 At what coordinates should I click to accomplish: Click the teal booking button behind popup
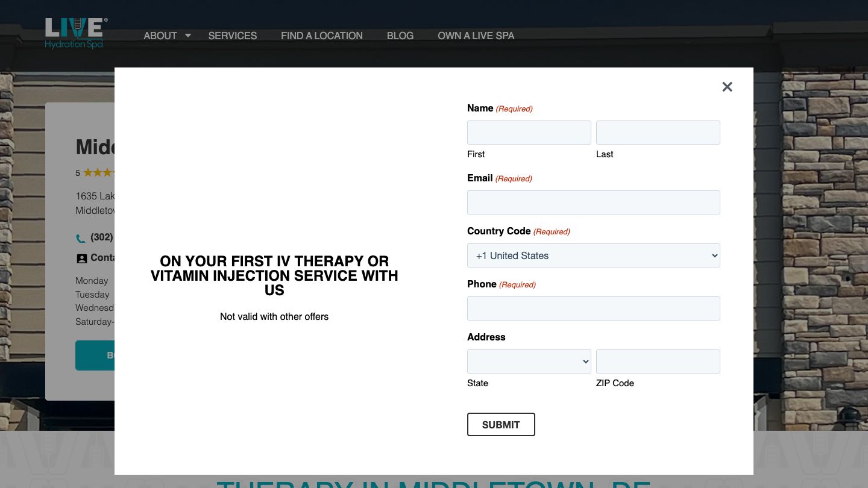pyautogui.click(x=95, y=355)
